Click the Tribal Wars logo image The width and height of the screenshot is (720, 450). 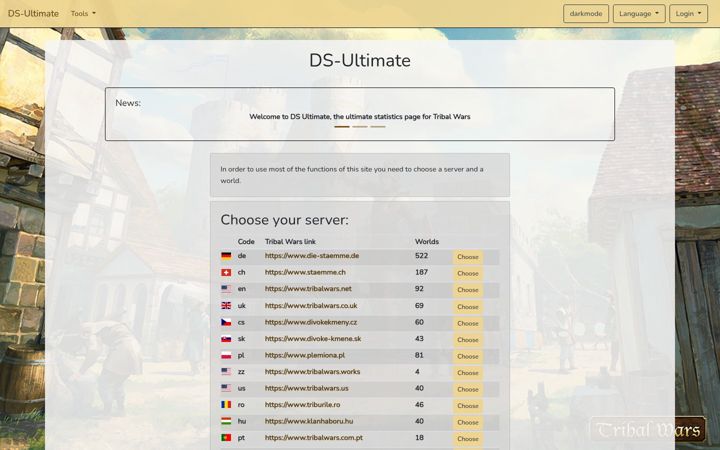[647, 430]
